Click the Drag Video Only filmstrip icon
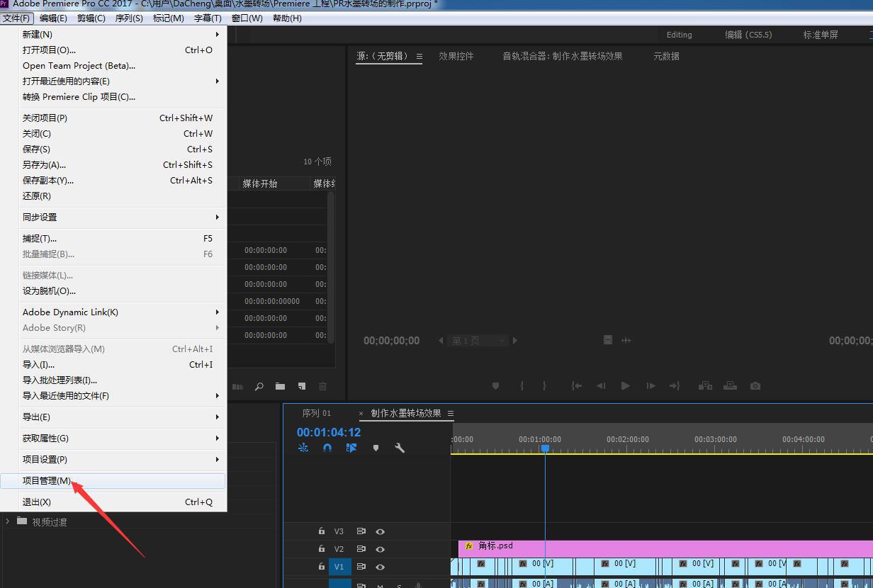Image resolution: width=873 pixels, height=588 pixels. pyautogui.click(x=608, y=340)
